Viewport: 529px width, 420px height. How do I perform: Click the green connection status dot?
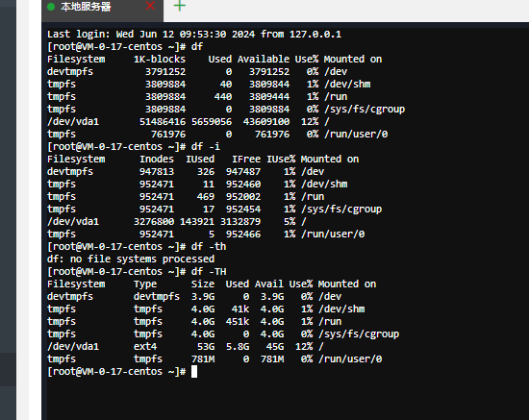click(51, 7)
